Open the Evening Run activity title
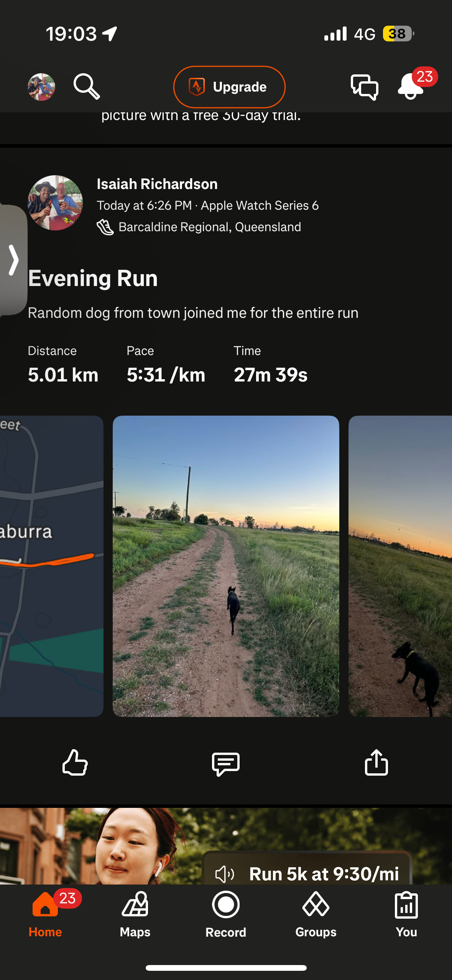Viewport: 452px width, 980px height. (x=93, y=278)
